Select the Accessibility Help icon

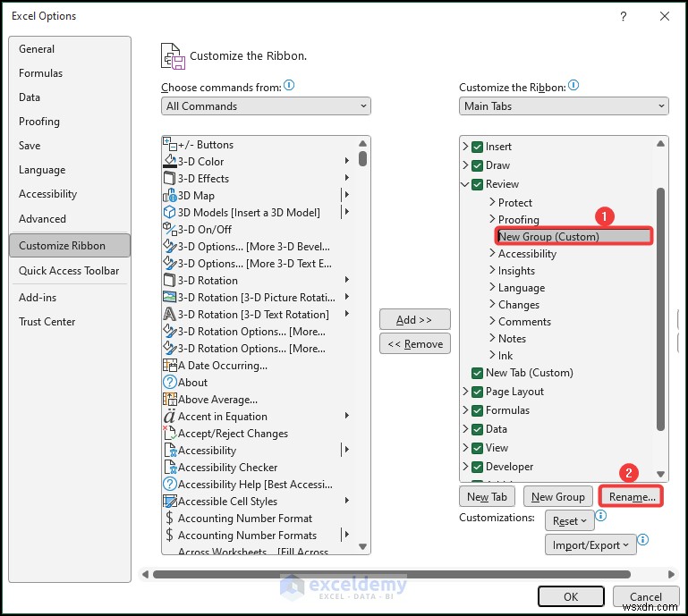170,484
